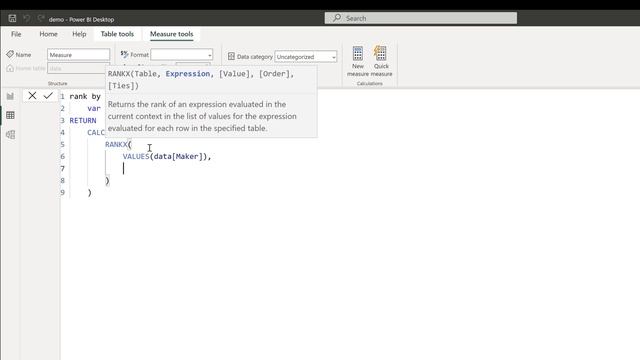Screen dimensions: 640x360
Task: Click the New measure button
Action: (358, 61)
